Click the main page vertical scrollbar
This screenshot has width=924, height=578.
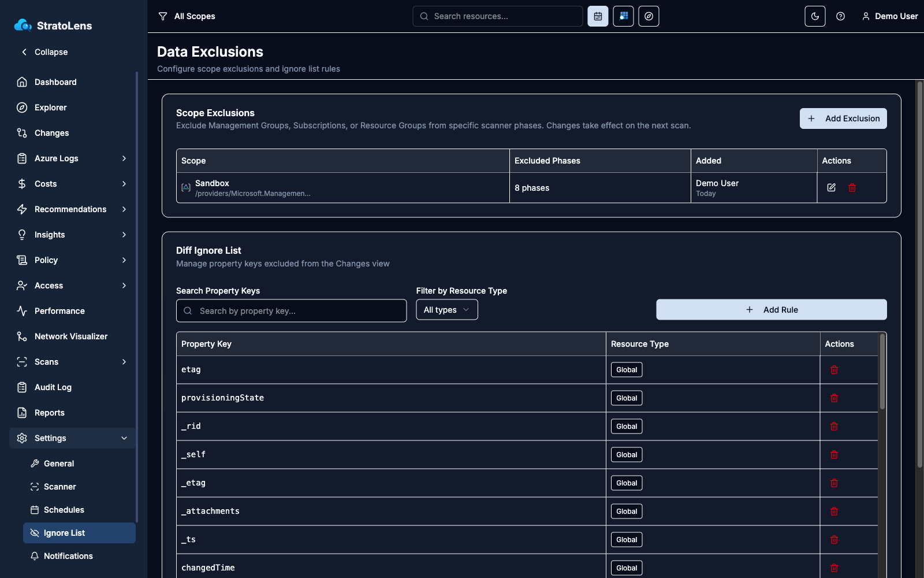pyautogui.click(x=920, y=275)
